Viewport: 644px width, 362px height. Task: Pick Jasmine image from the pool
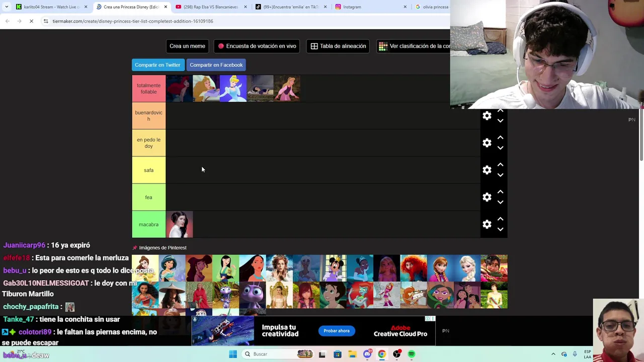click(172, 268)
